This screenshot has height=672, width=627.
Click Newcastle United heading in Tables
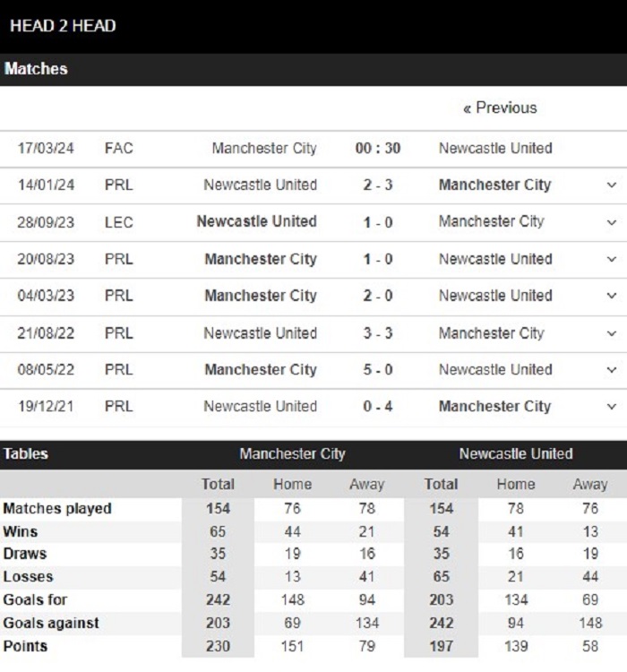pyautogui.click(x=516, y=454)
